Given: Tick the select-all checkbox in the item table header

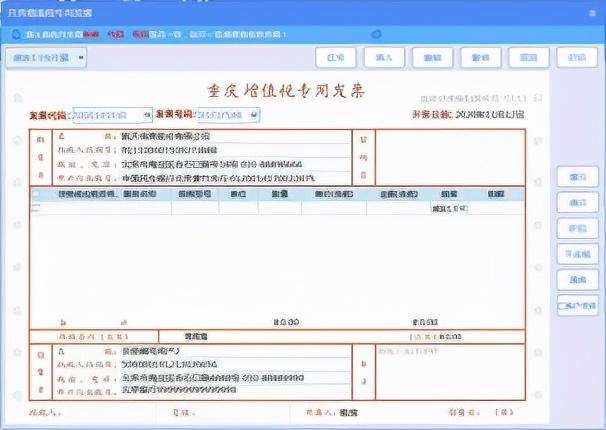Looking at the screenshot, I should 36,194.
